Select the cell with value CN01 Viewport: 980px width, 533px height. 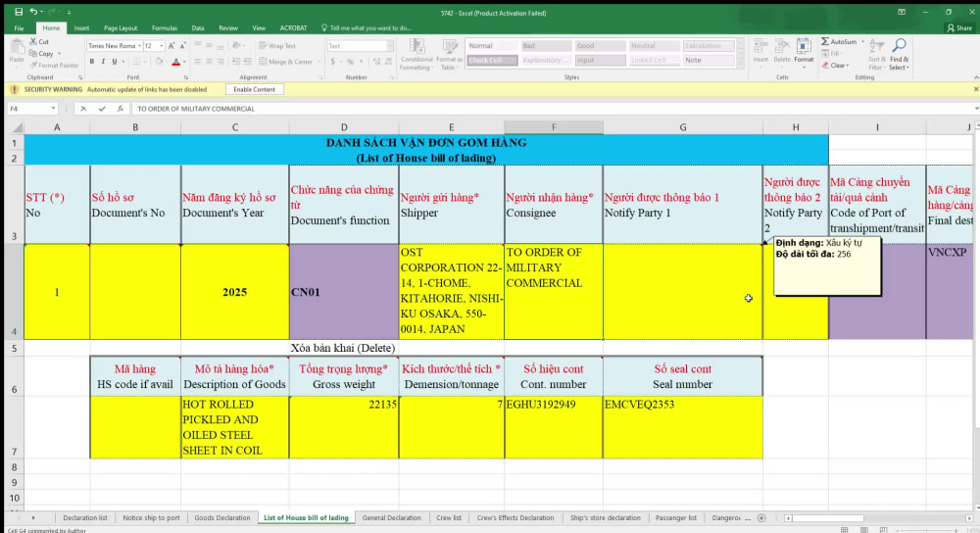coord(344,292)
